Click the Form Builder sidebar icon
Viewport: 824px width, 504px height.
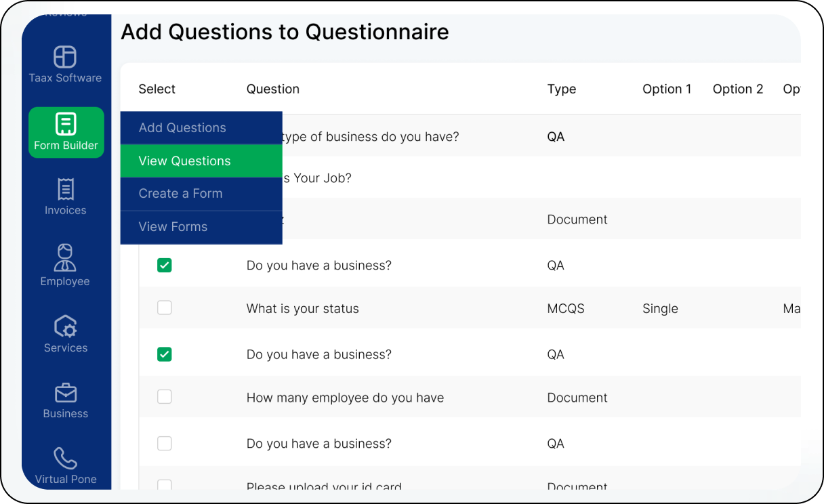click(66, 125)
